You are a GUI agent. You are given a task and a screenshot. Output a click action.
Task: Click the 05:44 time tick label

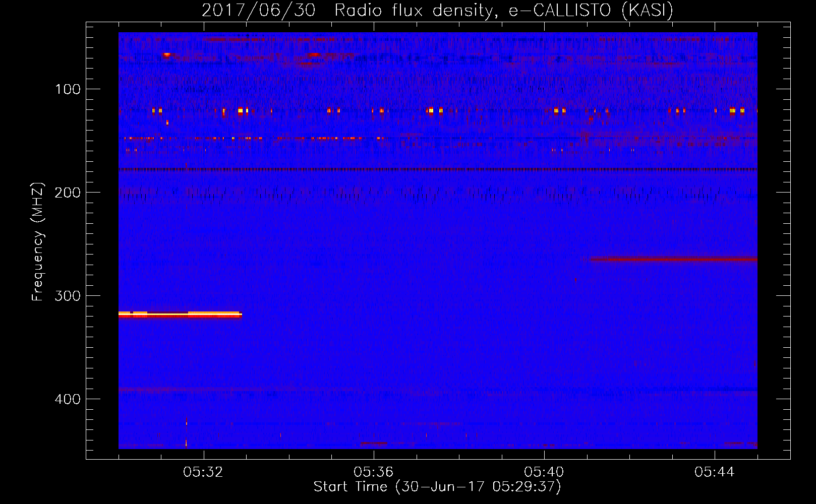[715, 472]
